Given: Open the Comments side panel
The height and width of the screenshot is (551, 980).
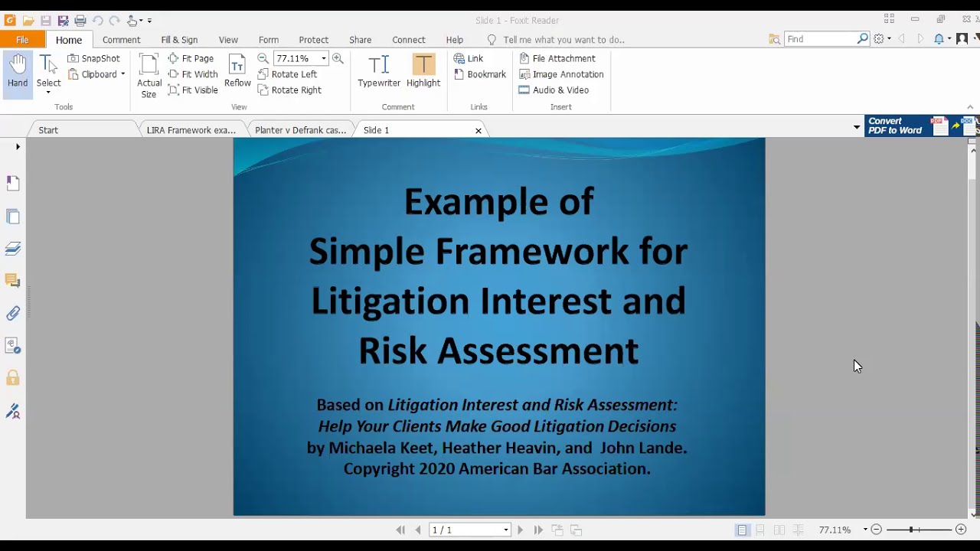Looking at the screenshot, I should [x=13, y=281].
